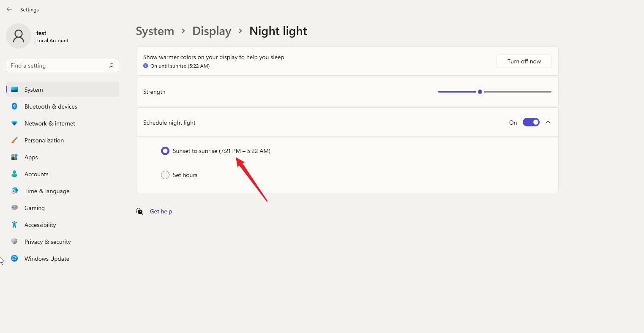Click the info icon near On until sunrise

tap(145, 66)
